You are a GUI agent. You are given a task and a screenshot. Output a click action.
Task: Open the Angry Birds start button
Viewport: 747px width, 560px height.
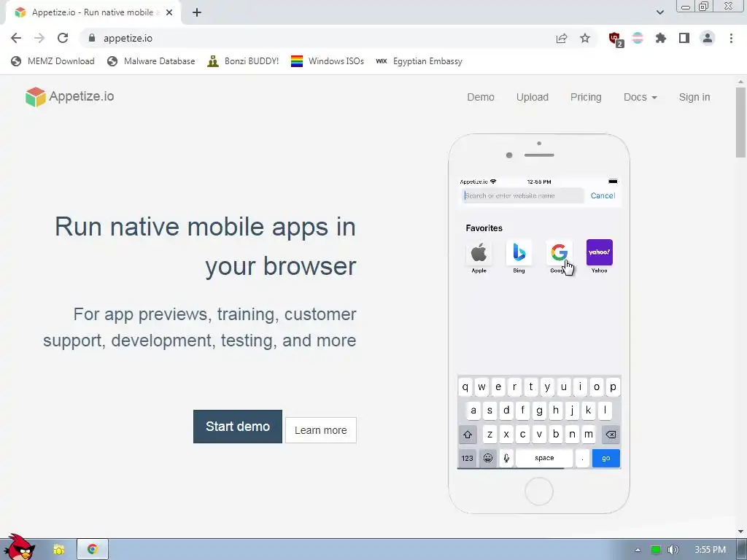coord(19,548)
